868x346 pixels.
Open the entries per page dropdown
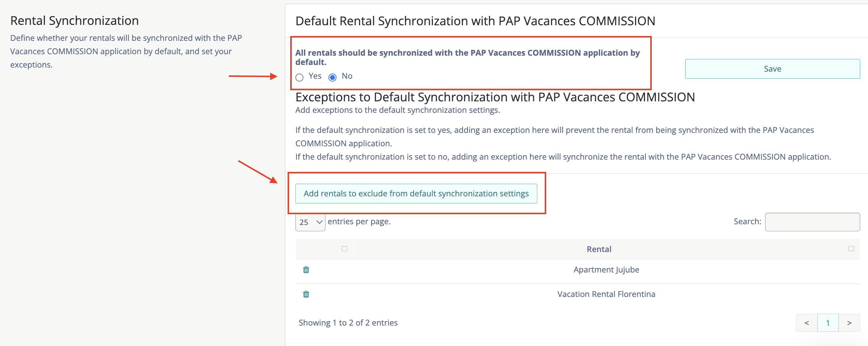[x=310, y=222]
